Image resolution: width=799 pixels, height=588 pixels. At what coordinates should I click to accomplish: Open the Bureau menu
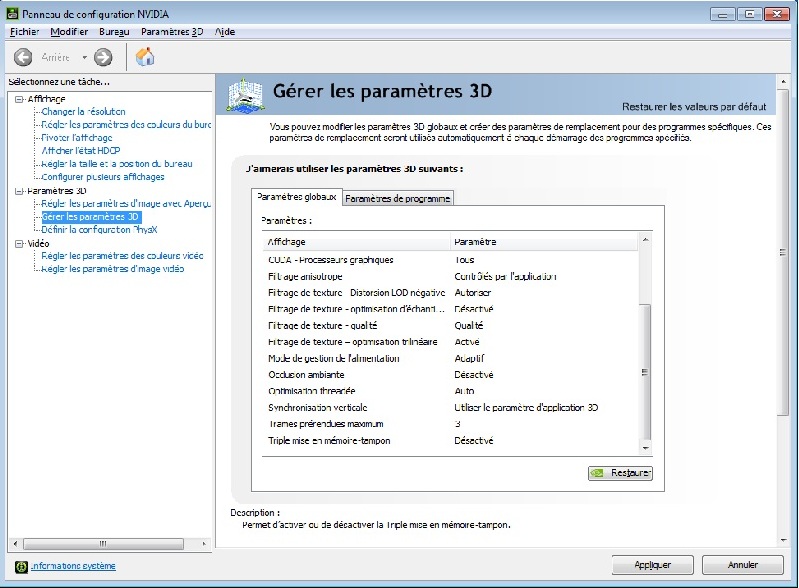coord(114,32)
